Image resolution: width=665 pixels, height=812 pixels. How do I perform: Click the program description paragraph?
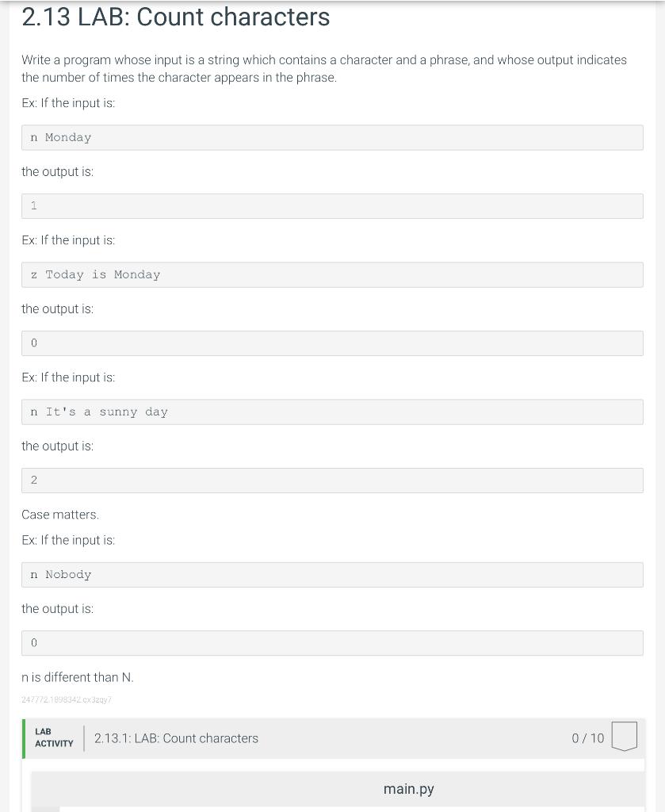pyautogui.click(x=324, y=68)
